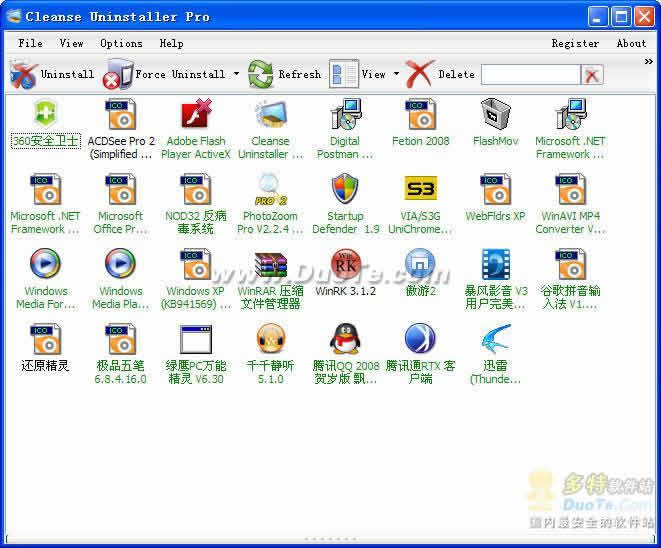
Task: Open the Register menu item
Action: pos(575,43)
